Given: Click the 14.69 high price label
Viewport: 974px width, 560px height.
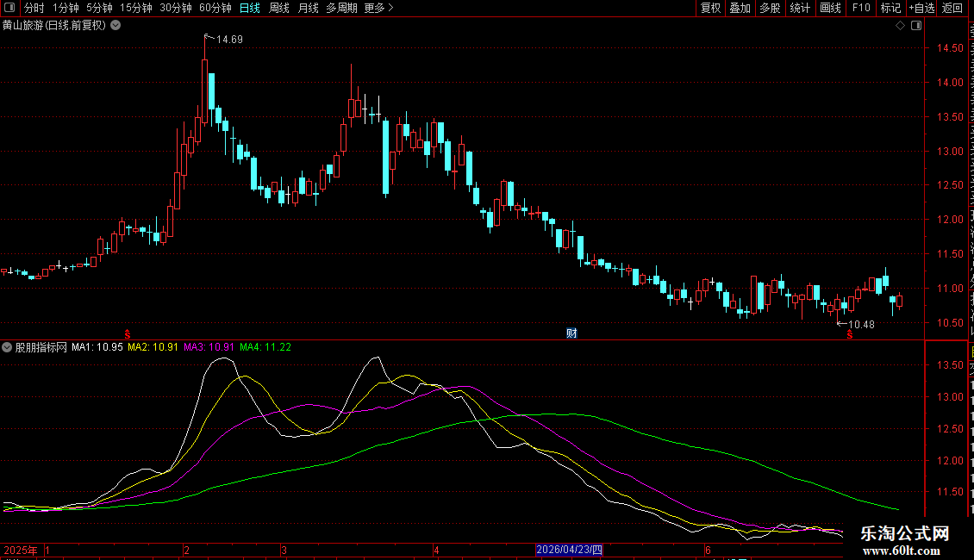Looking at the screenshot, I should pos(229,40).
